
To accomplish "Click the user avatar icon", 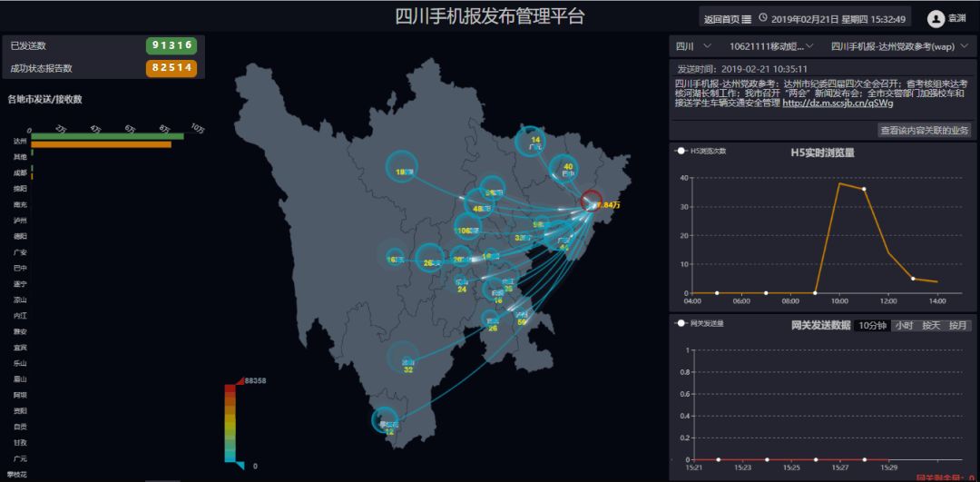I will 936,19.
